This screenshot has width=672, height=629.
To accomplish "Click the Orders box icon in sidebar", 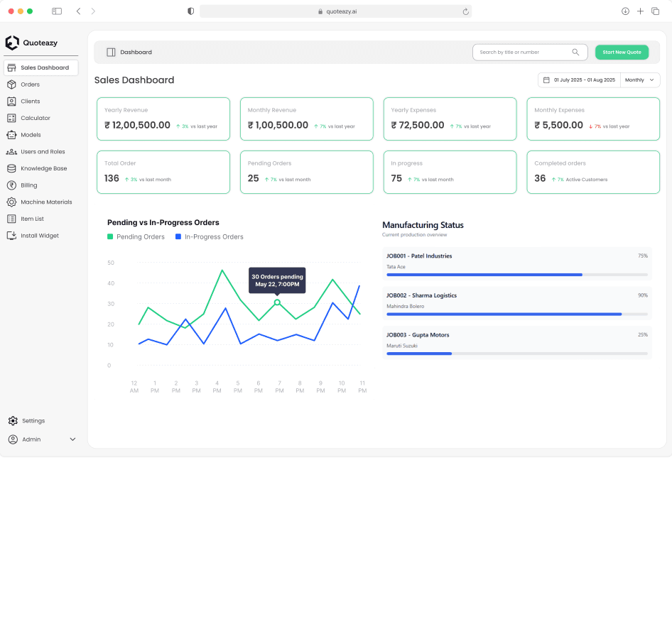I will coord(11,84).
